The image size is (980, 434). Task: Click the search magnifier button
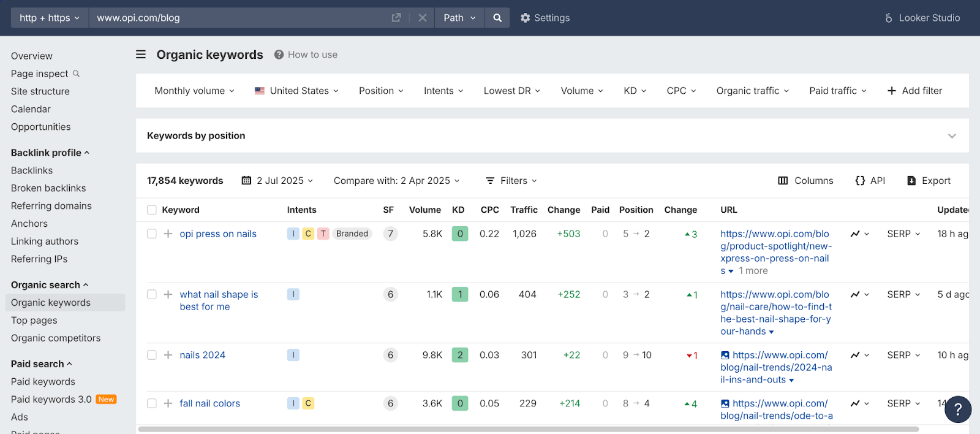click(497, 18)
